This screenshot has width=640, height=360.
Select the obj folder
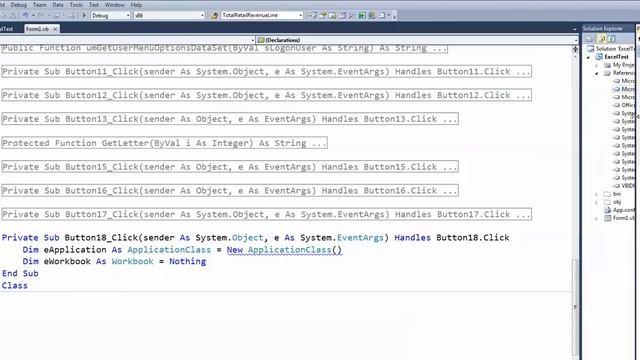click(x=613, y=202)
